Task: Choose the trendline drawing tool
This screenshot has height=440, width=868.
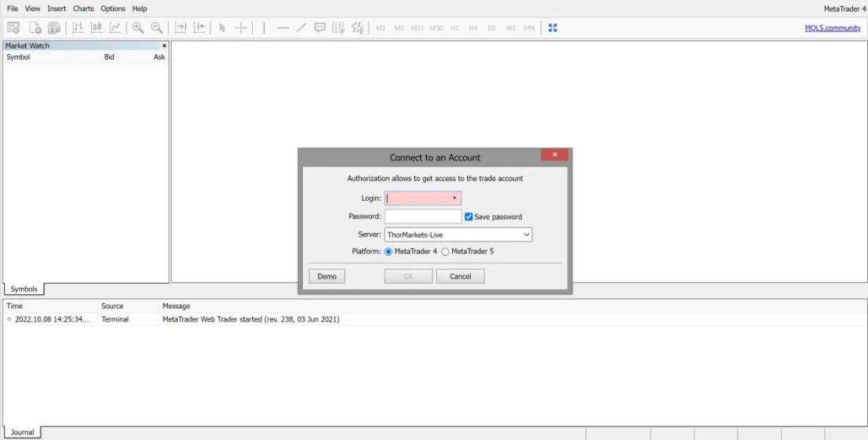Action: (301, 27)
